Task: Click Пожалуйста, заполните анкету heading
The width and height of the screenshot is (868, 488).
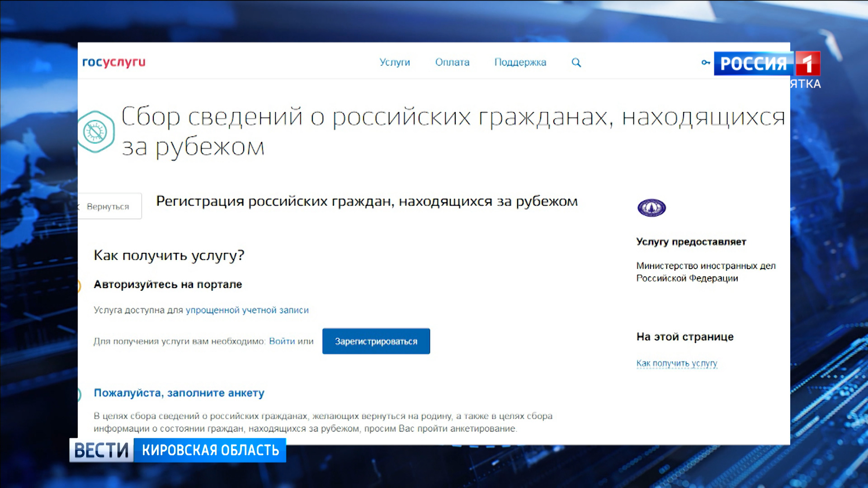Action: pos(179,393)
